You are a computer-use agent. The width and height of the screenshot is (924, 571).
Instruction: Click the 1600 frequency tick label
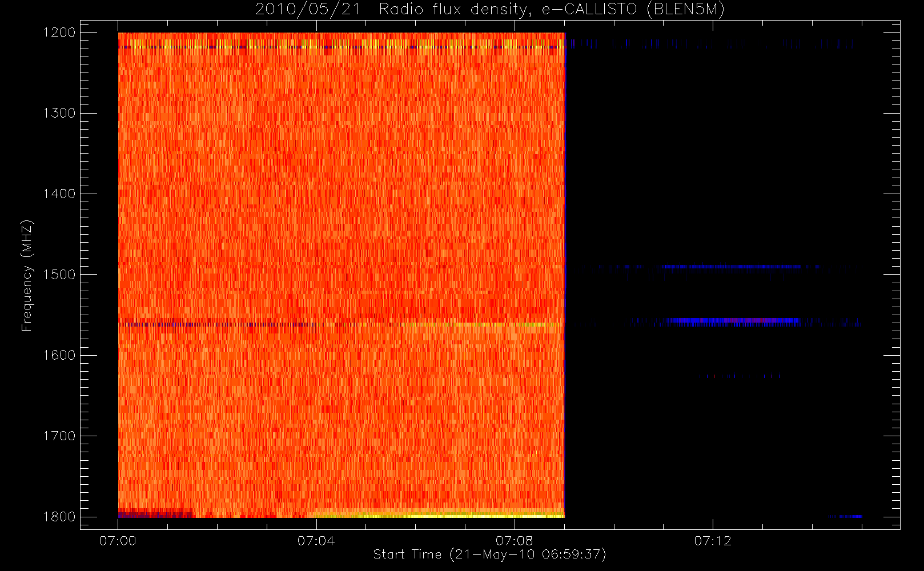60,355
